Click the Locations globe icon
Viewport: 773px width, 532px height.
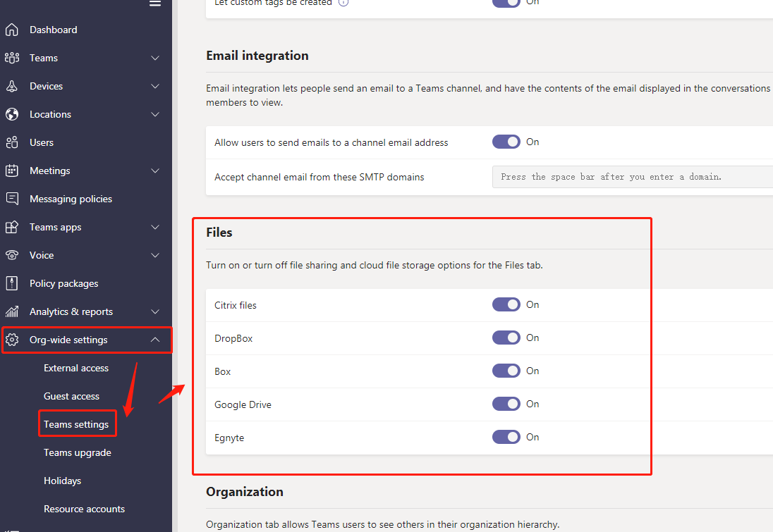12,114
